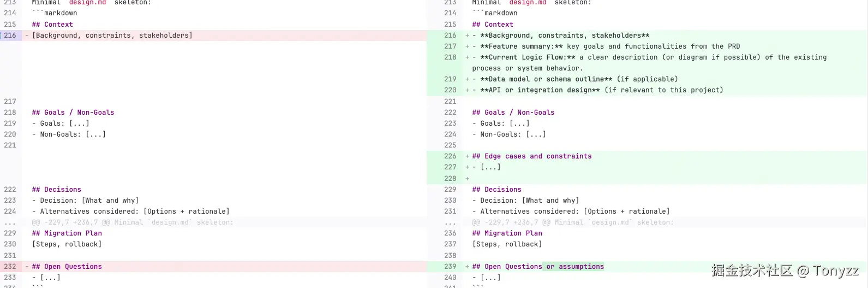Select '[Steps, rollback]' on line 230
Image resolution: width=868 pixels, height=288 pixels.
pos(67,244)
